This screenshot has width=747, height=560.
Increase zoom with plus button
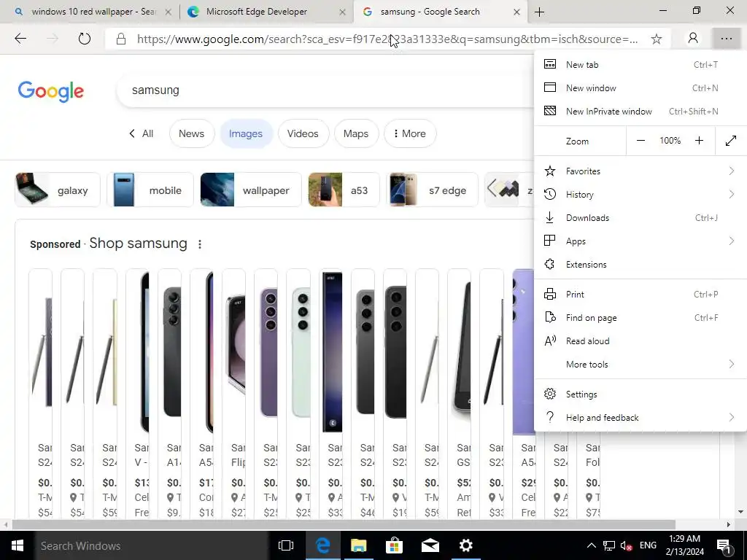[699, 141]
